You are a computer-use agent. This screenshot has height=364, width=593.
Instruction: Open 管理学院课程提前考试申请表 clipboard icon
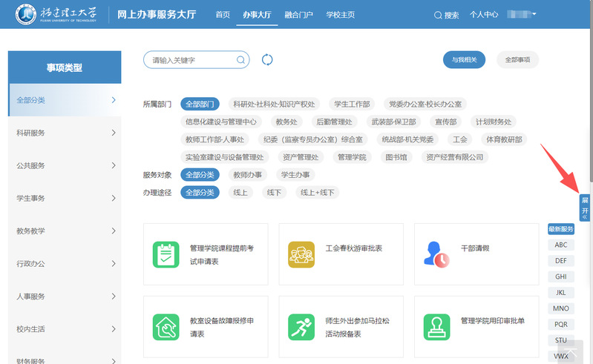(166, 254)
